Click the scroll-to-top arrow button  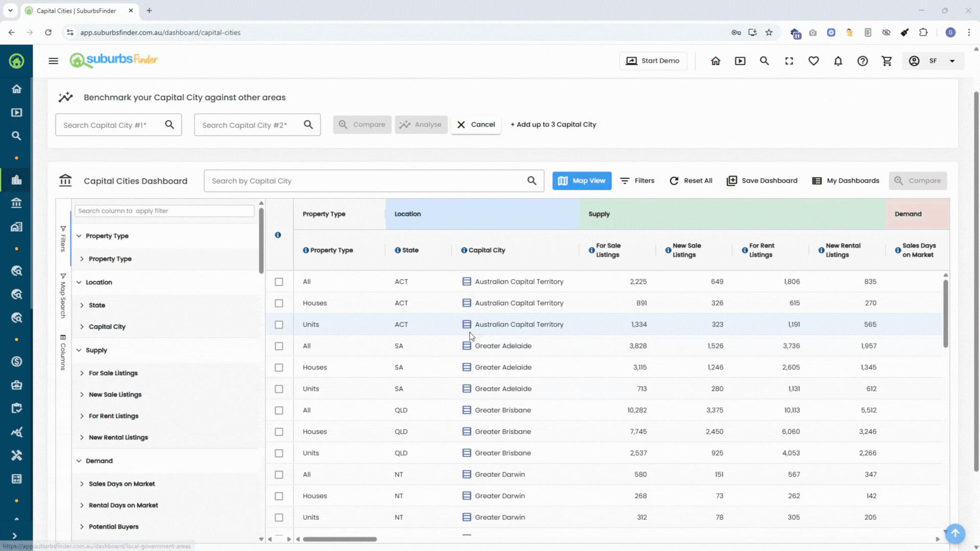[x=954, y=533]
